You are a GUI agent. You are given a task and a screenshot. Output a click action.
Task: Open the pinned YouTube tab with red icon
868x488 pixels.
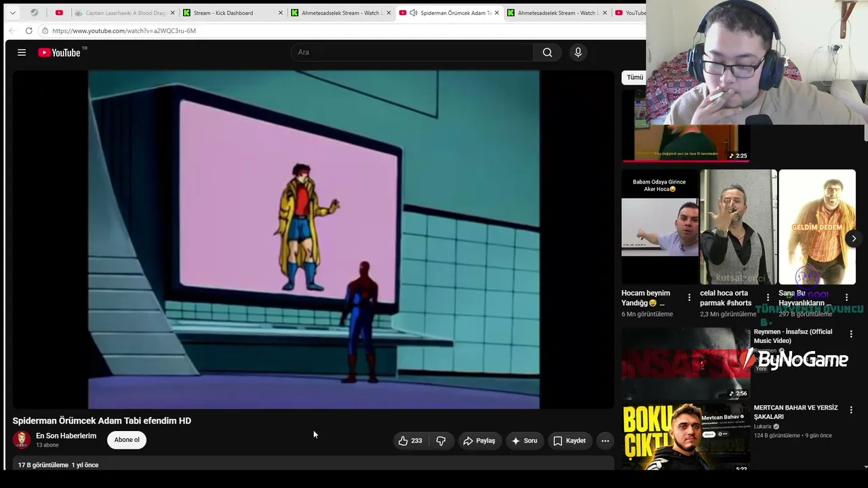(59, 13)
